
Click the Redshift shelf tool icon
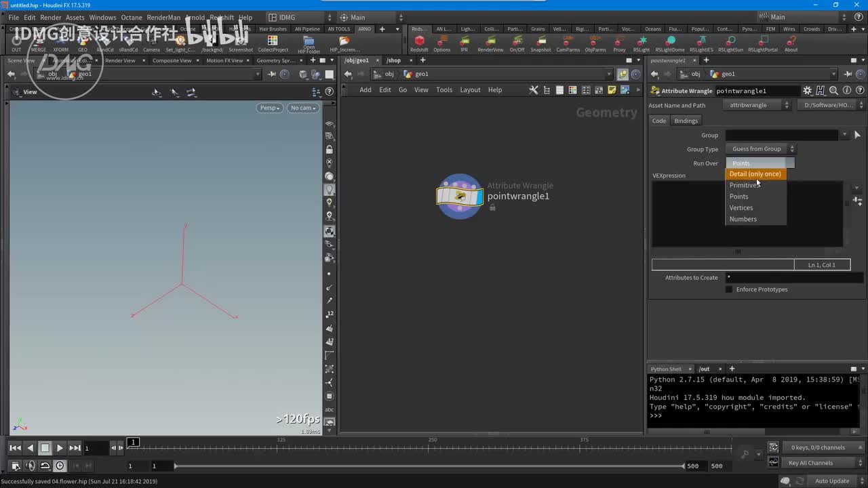pyautogui.click(x=419, y=41)
